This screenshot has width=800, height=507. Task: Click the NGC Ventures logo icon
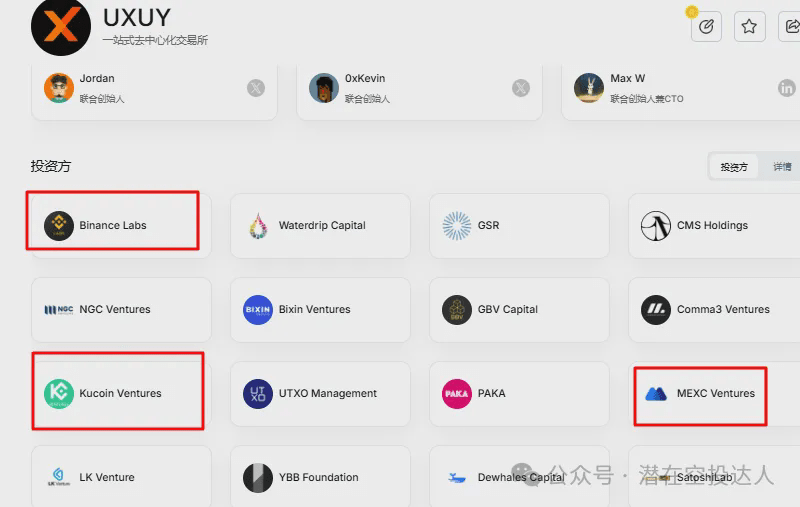click(59, 310)
